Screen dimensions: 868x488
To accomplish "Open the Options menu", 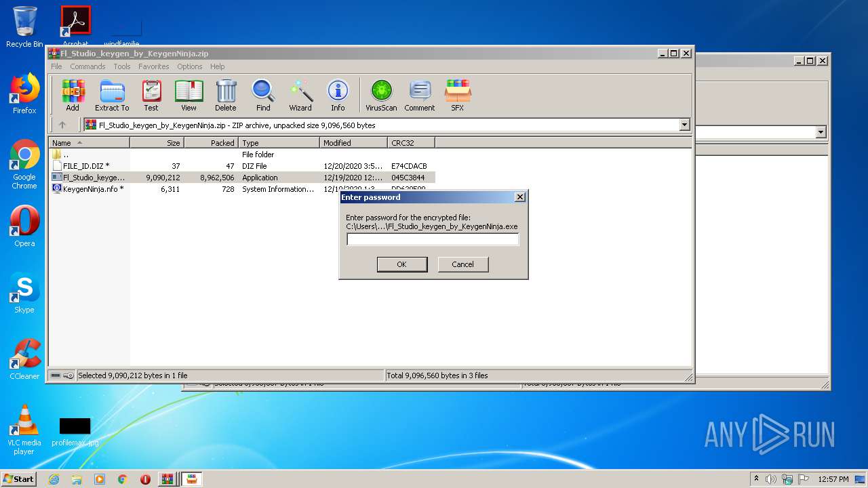I will point(190,66).
